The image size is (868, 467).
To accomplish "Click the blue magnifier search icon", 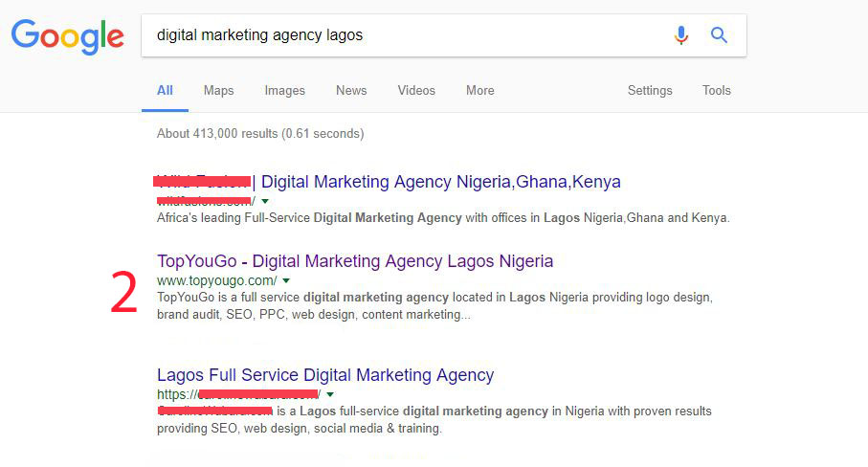I will [x=719, y=34].
